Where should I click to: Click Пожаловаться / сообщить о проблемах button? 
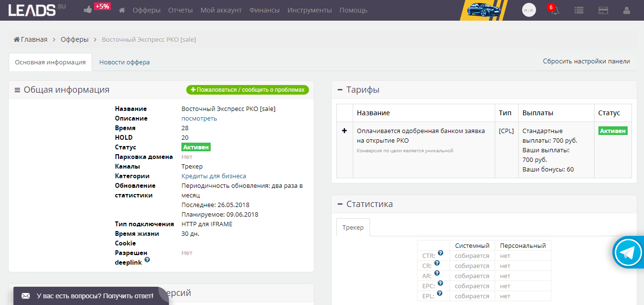point(248,90)
